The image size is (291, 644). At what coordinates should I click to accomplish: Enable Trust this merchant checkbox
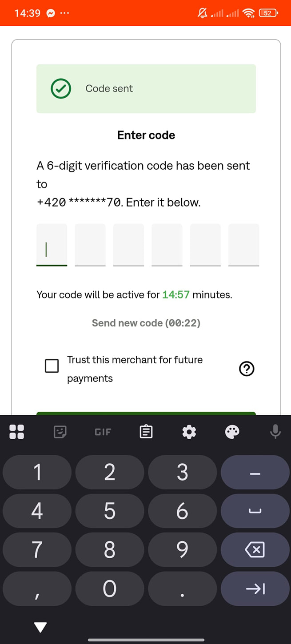click(52, 366)
